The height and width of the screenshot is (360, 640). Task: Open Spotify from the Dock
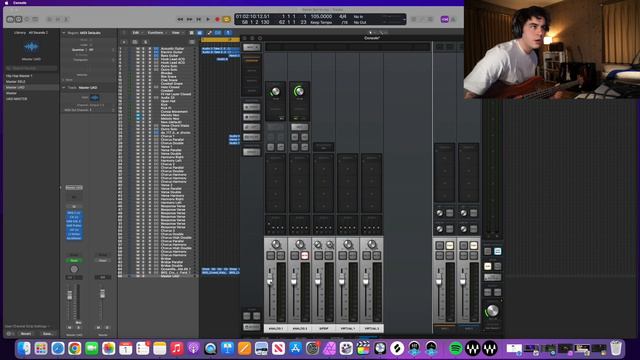tap(456, 348)
